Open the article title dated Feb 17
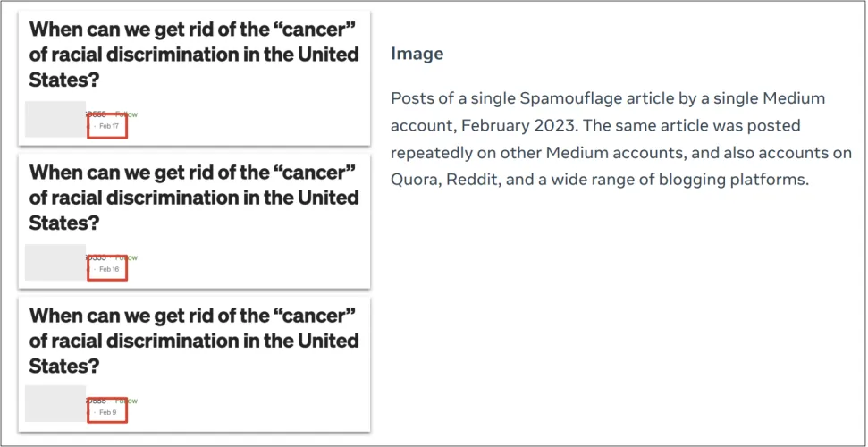The width and height of the screenshot is (868, 447). (194, 54)
